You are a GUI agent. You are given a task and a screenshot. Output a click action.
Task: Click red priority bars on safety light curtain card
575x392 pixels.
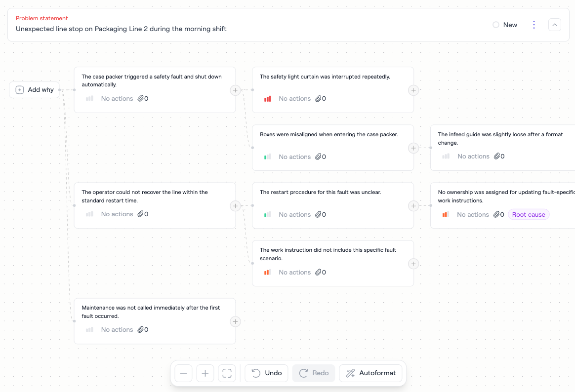pyautogui.click(x=268, y=99)
